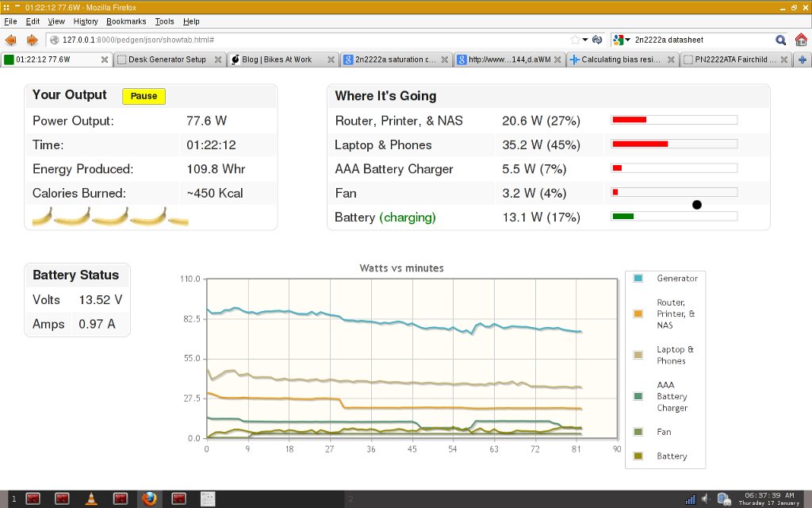
Task: Click the green favicon of the first tab
Action: pyautogui.click(x=9, y=60)
